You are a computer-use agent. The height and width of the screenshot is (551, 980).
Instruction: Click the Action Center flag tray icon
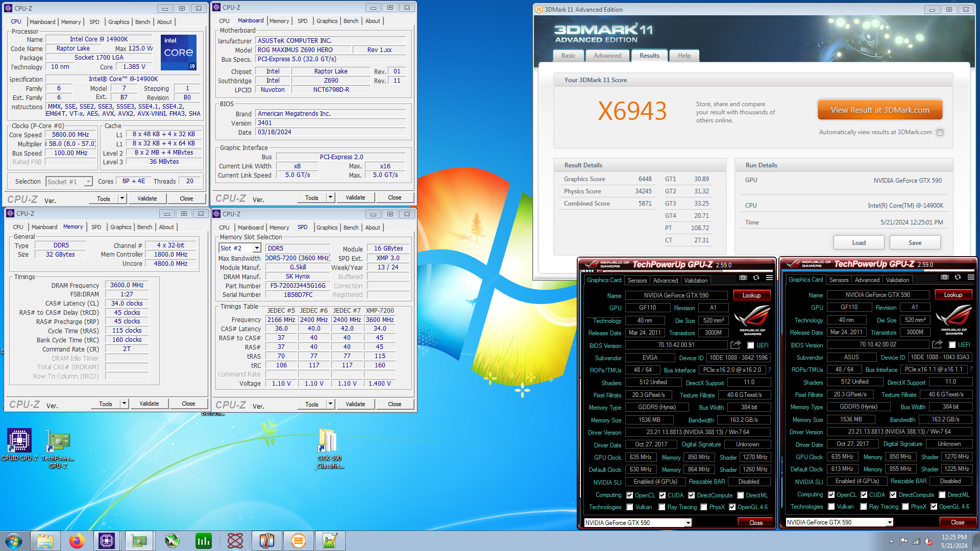[x=904, y=541]
